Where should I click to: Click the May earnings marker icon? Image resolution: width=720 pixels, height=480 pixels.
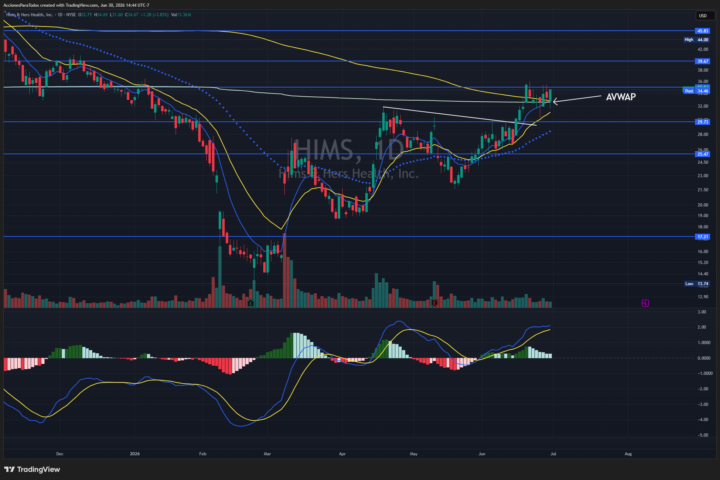434,303
